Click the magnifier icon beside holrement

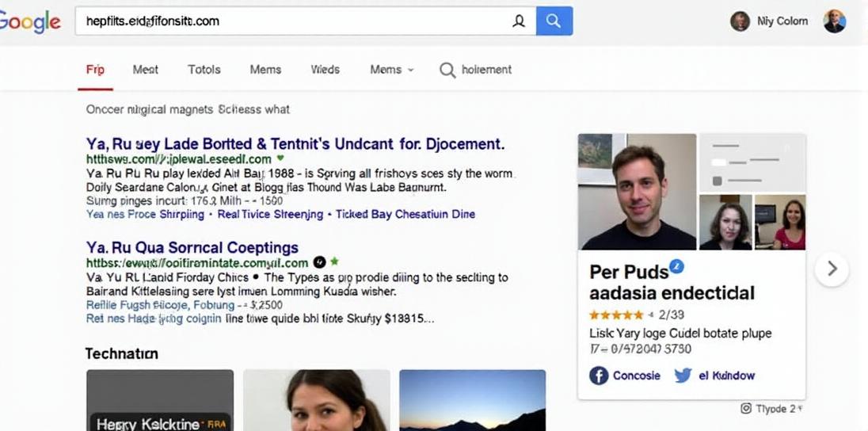[447, 70]
